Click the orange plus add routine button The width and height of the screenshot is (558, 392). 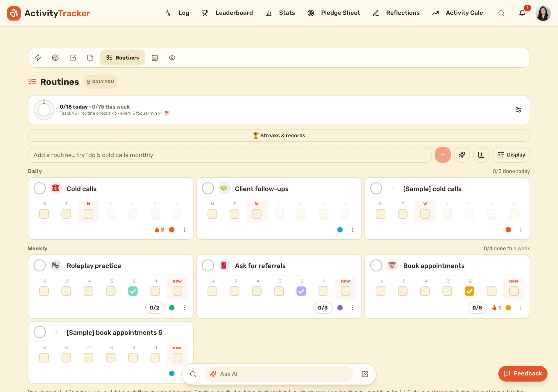click(443, 155)
